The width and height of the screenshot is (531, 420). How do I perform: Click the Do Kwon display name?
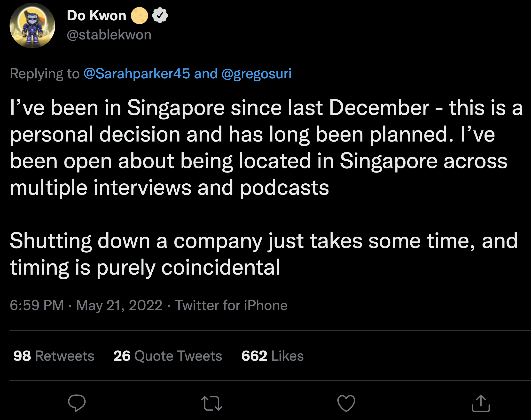click(x=96, y=15)
